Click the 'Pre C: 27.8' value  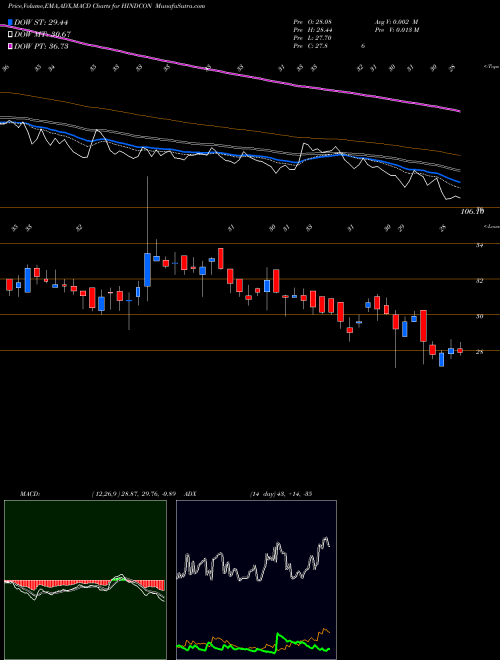click(x=311, y=46)
